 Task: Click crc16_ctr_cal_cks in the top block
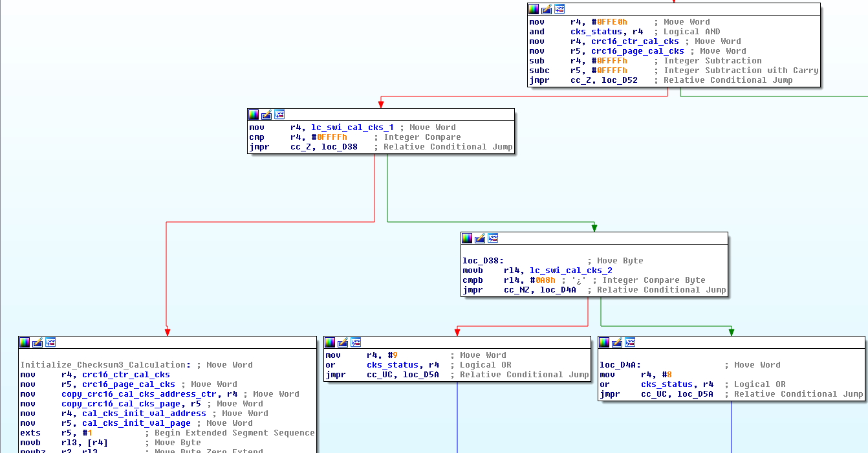[635, 41]
